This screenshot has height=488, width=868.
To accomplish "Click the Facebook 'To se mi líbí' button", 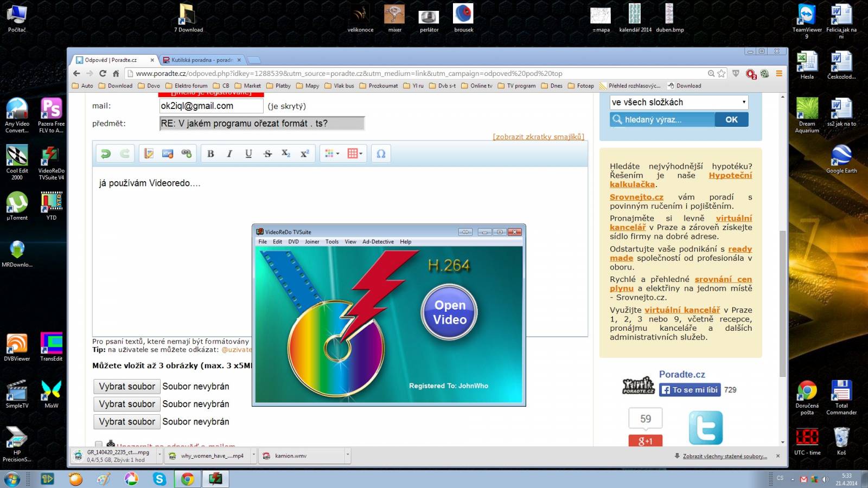I will (x=690, y=390).
